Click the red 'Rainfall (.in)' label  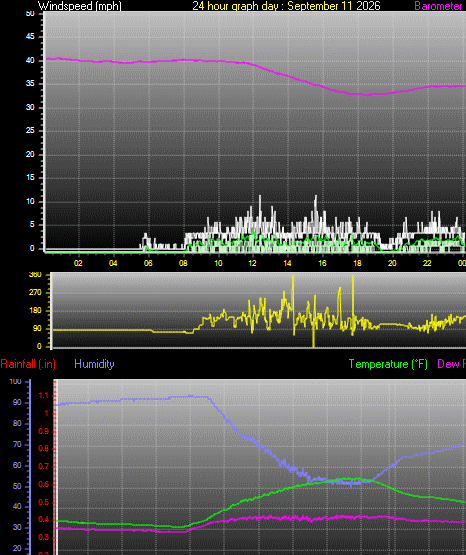click(x=28, y=364)
